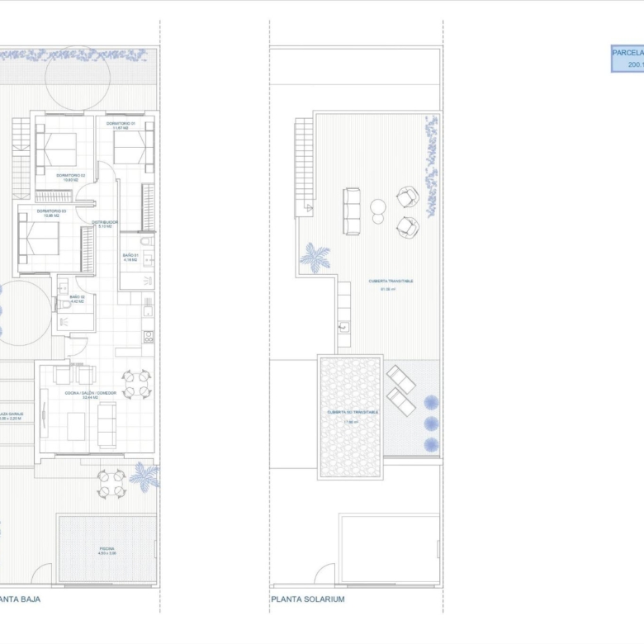Click the Planta Baja title

[x=20, y=599]
